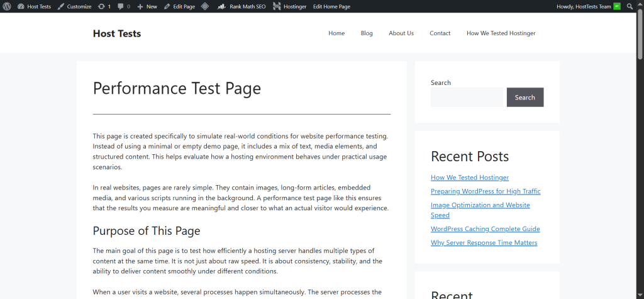The height and width of the screenshot is (299, 644).
Task: Open Rank Math SEO menu
Action: 242,6
